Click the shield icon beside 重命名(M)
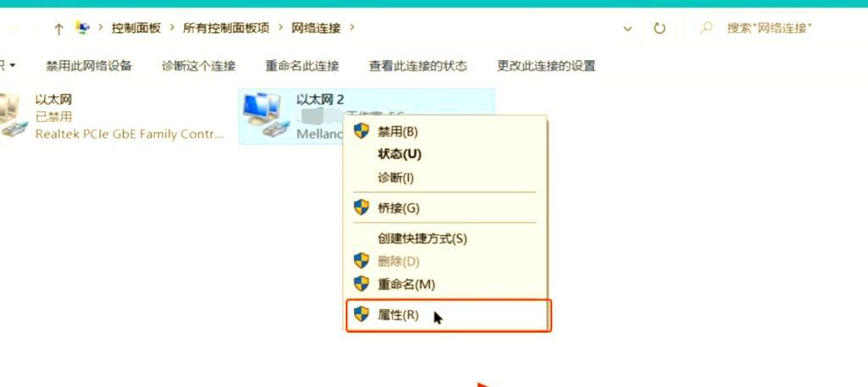This screenshot has height=387, width=868. (x=361, y=285)
